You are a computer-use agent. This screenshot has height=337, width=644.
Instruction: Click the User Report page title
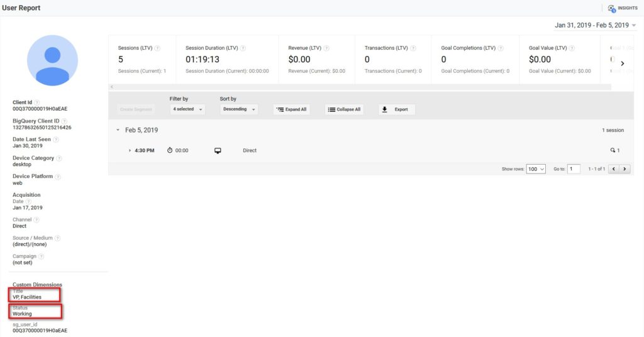coord(21,8)
